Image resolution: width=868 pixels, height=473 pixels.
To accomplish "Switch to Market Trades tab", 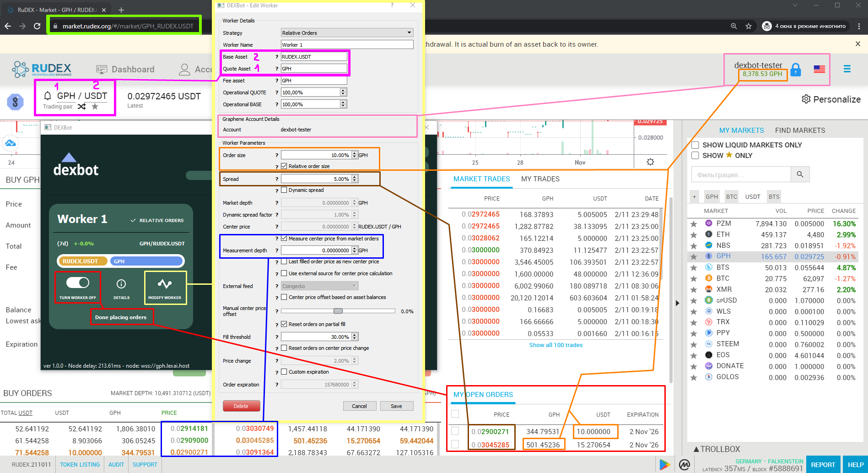I will click(481, 179).
